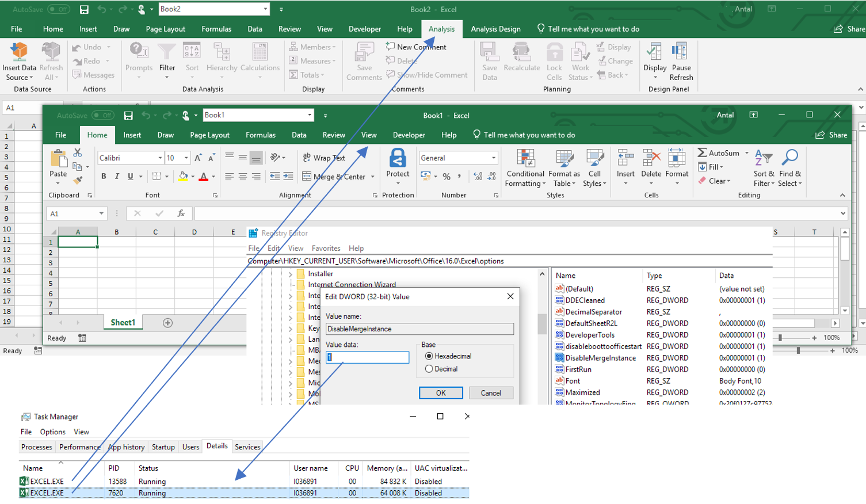Click Tell me search box in Book1
Screen dimensions: 866x504
[x=524, y=135]
